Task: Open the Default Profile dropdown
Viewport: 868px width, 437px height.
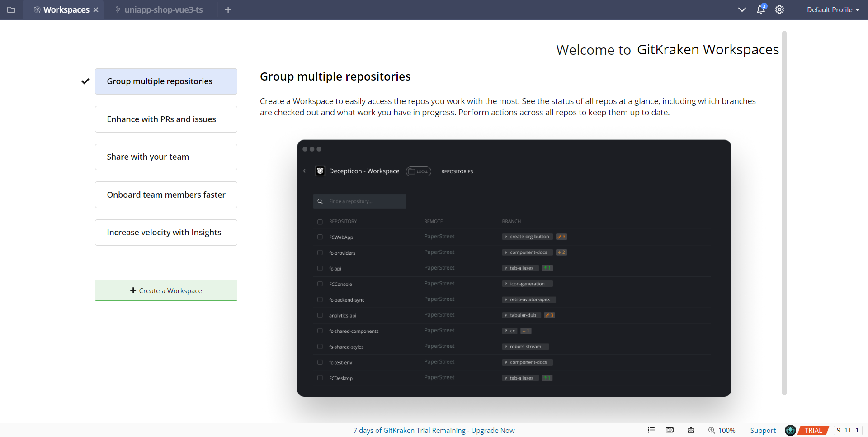Action: point(832,9)
